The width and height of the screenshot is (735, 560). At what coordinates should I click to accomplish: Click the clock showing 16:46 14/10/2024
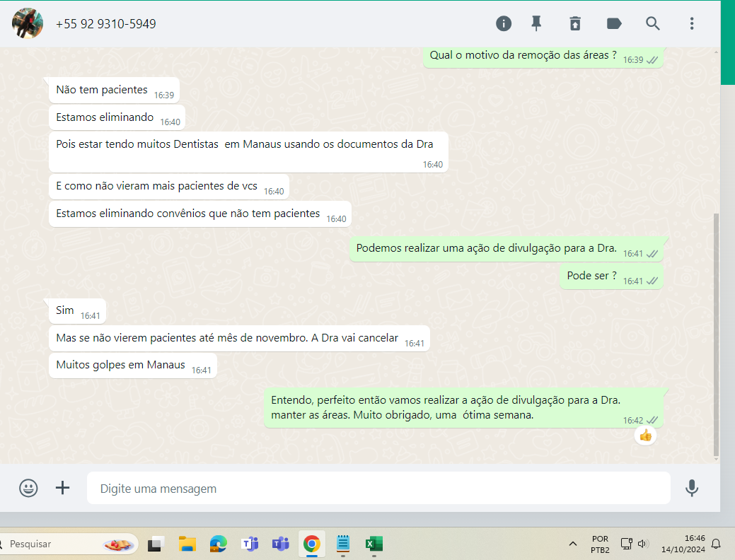[683, 544]
